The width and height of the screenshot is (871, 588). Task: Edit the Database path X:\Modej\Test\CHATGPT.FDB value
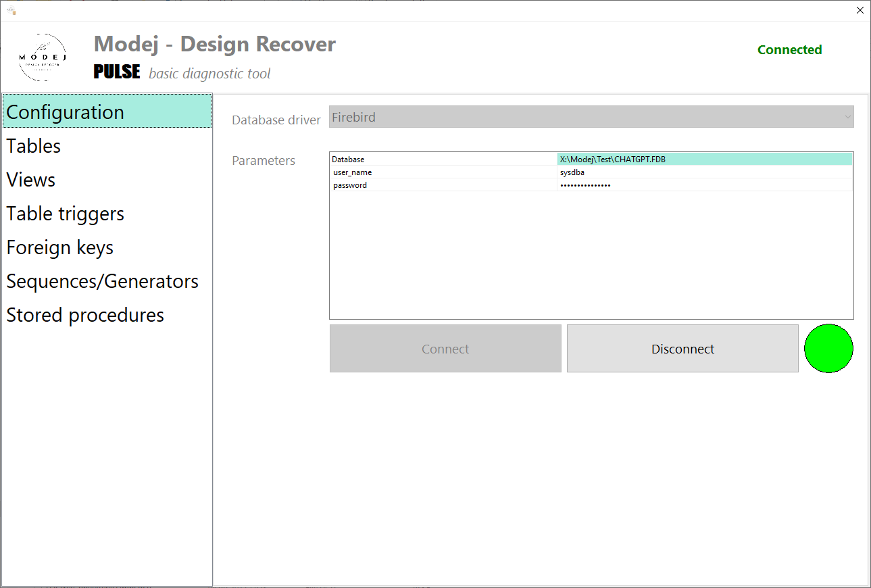click(x=705, y=160)
